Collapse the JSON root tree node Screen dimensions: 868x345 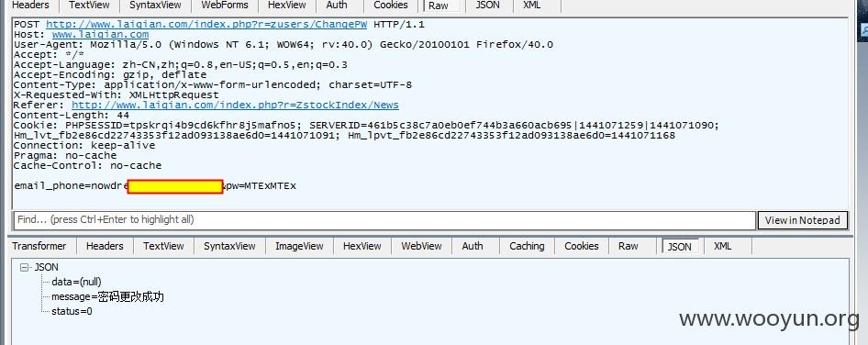coord(24,267)
